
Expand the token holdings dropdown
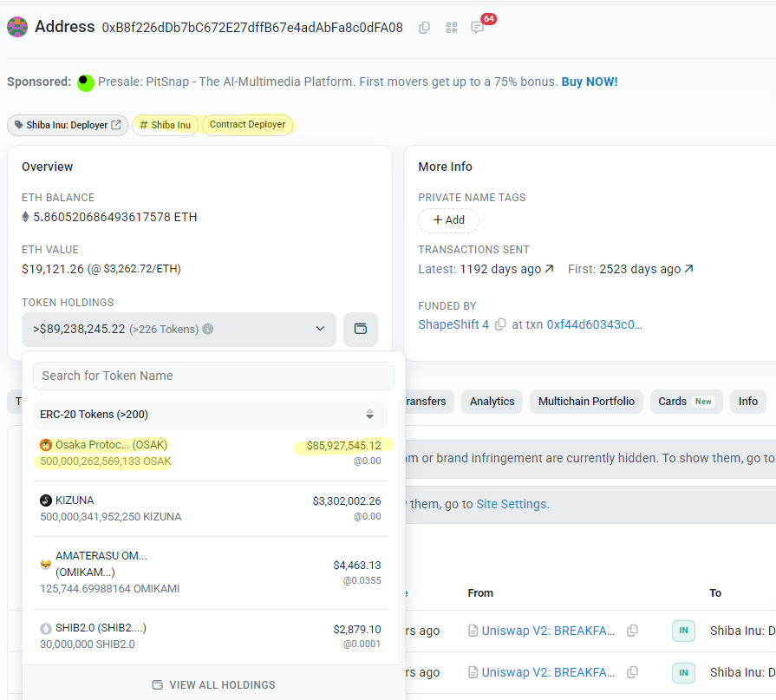pos(179,330)
